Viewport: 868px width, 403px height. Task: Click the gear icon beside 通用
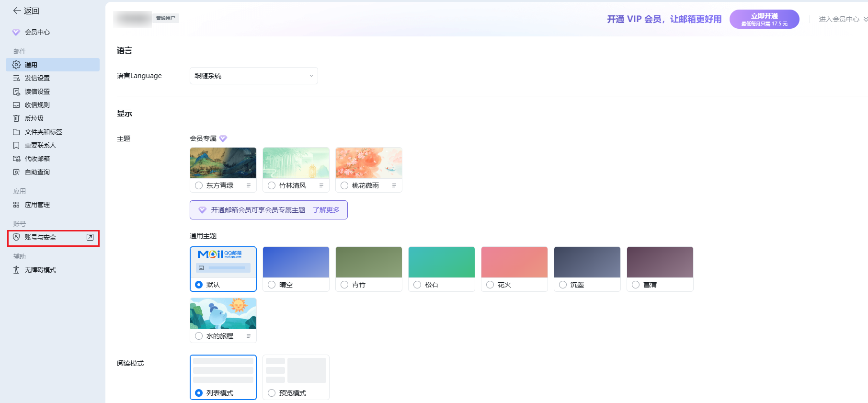[x=16, y=65]
